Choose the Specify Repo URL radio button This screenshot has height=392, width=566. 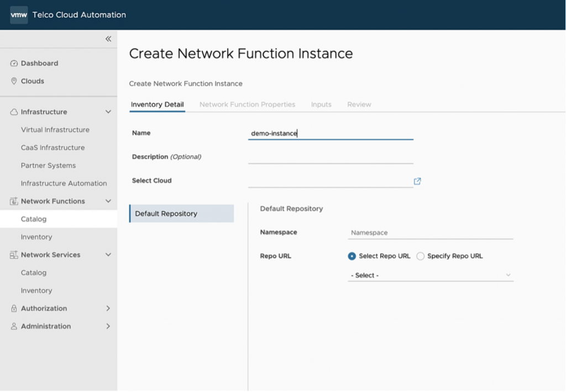[420, 256]
